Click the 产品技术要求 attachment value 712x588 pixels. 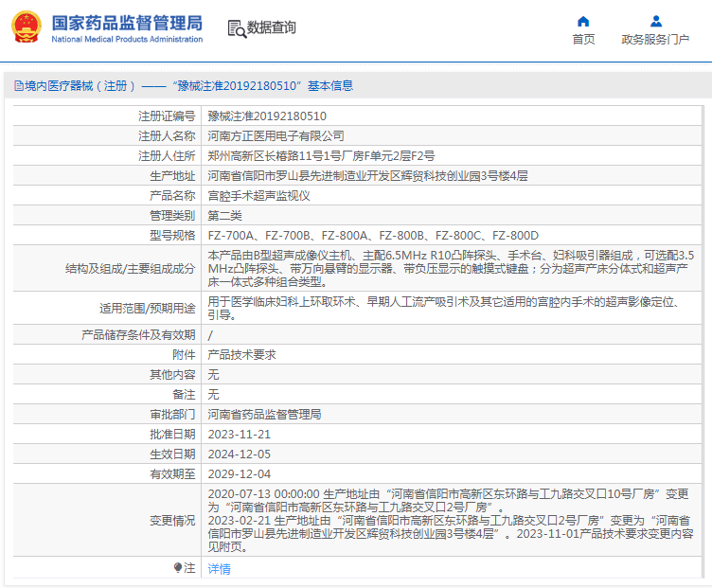[241, 355]
